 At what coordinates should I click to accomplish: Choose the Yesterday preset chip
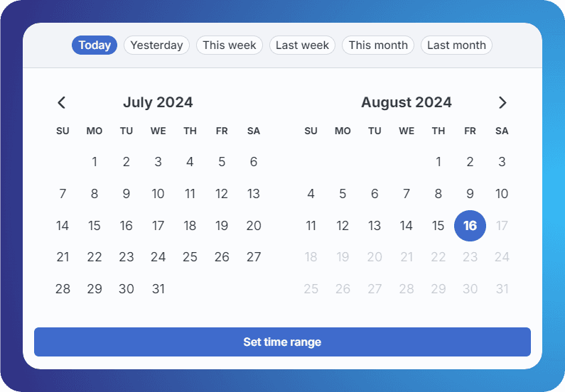156,45
